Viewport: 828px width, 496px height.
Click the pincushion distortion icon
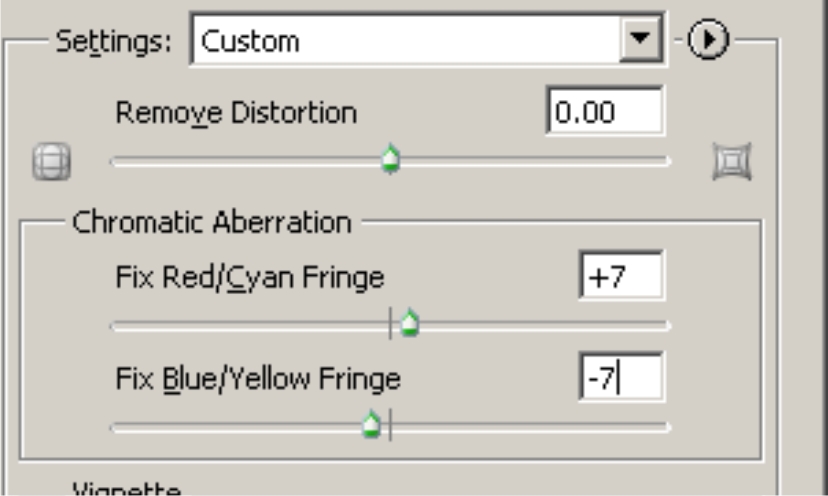[731, 161]
